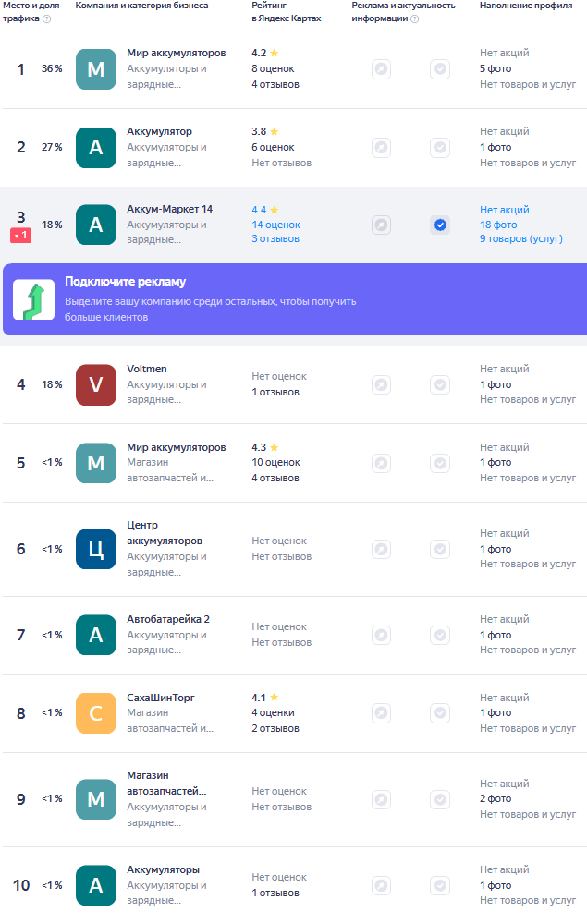
Task: Open the A avatar of rank 10 Аккумуляторы
Action: [96, 885]
